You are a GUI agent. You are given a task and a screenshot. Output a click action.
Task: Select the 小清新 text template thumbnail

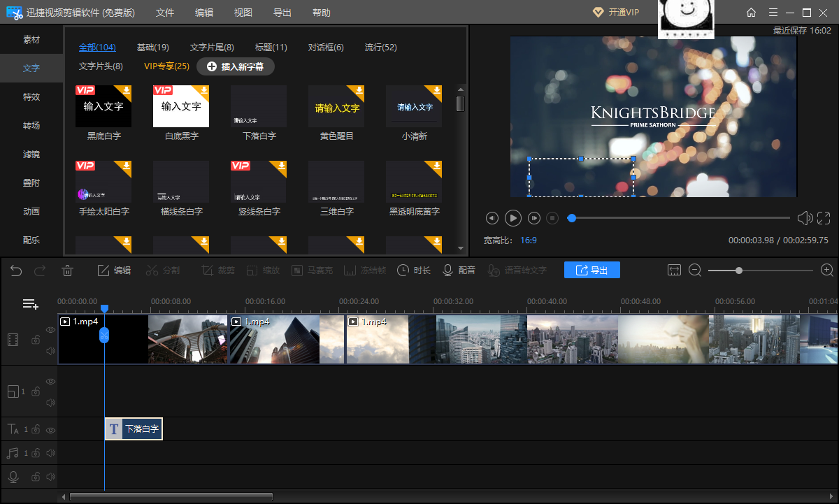tap(414, 106)
